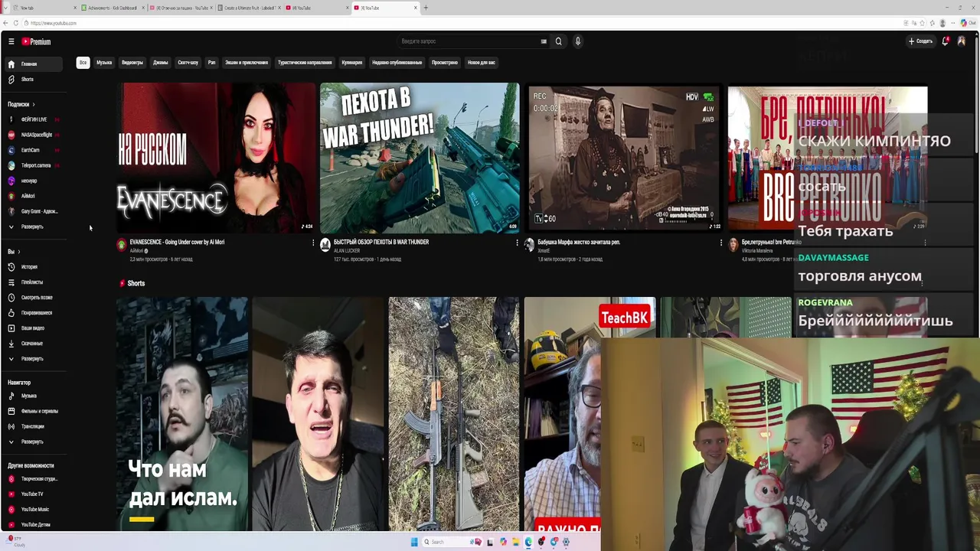Open the EVANESCENCE video three-dot menu
Screen dimensions: 980x551
point(313,243)
